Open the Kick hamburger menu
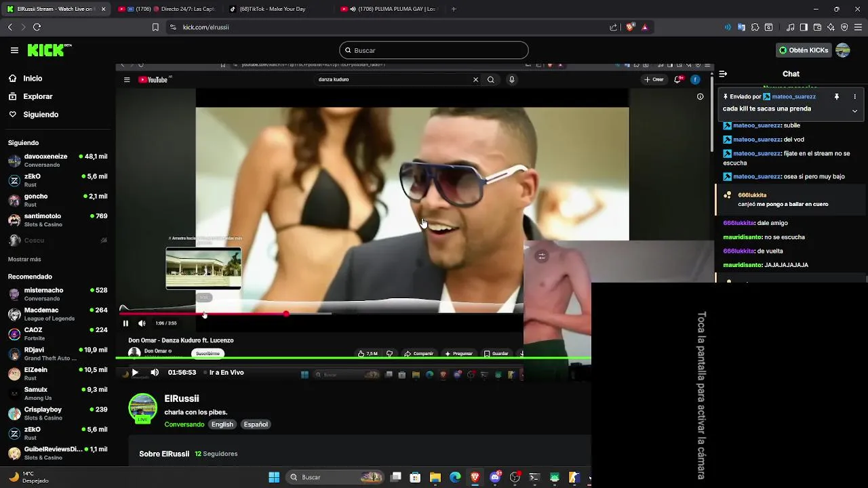 14,50
